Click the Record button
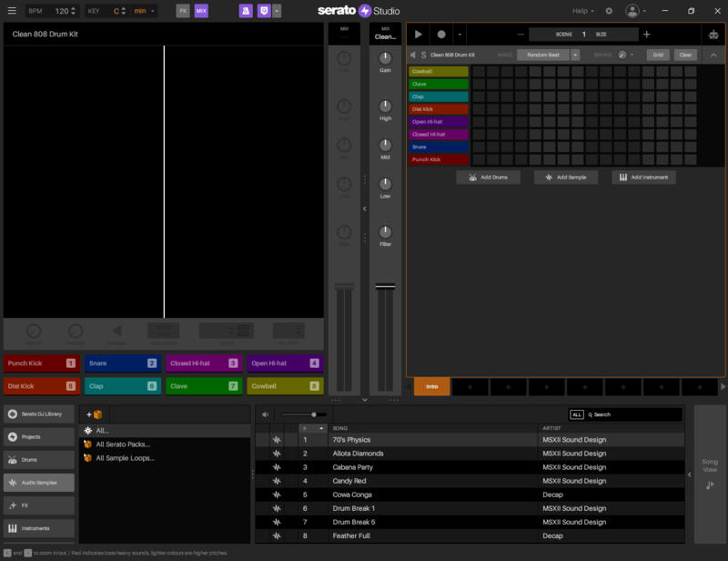Viewport: 728px width, 561px height. coord(441,35)
